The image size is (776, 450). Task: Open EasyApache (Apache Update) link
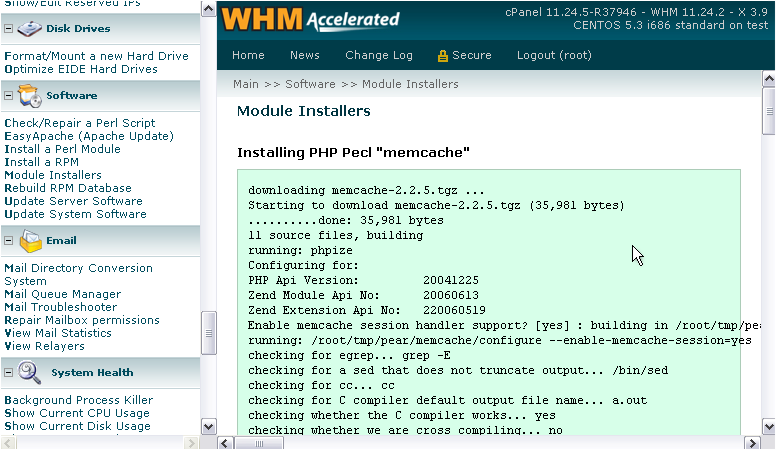point(88,136)
